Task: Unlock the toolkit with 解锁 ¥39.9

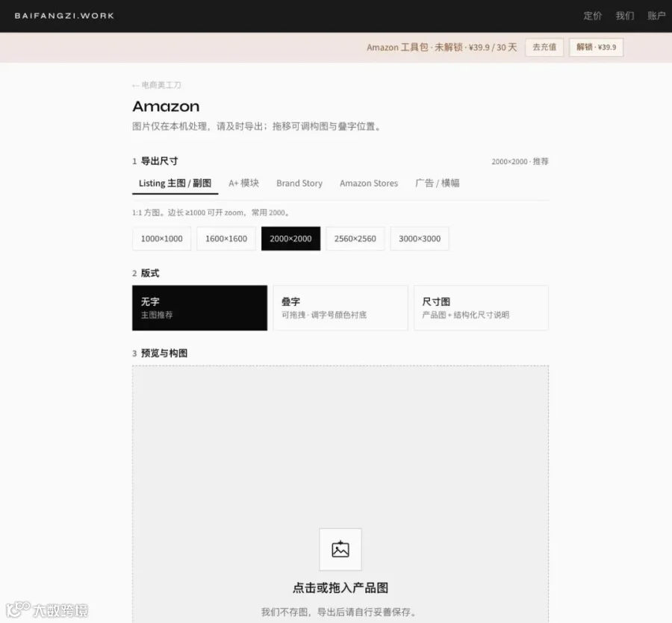Action: pyautogui.click(x=596, y=47)
